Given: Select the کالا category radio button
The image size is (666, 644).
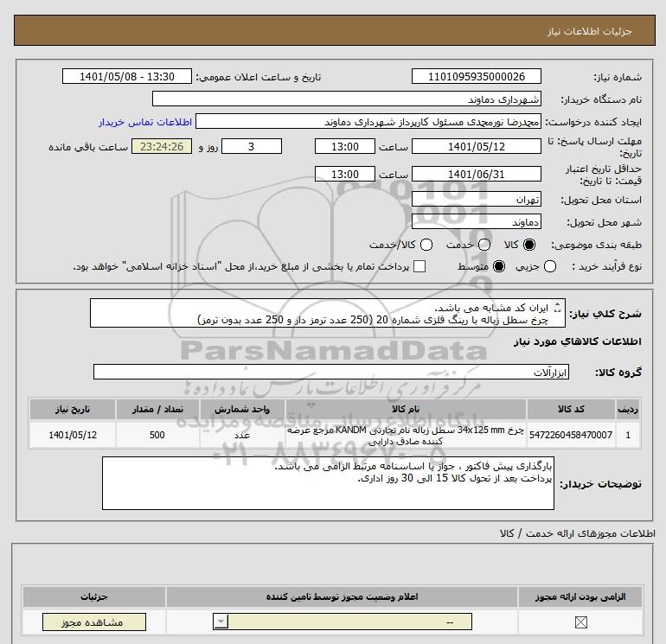Looking at the screenshot, I should pos(529,245).
